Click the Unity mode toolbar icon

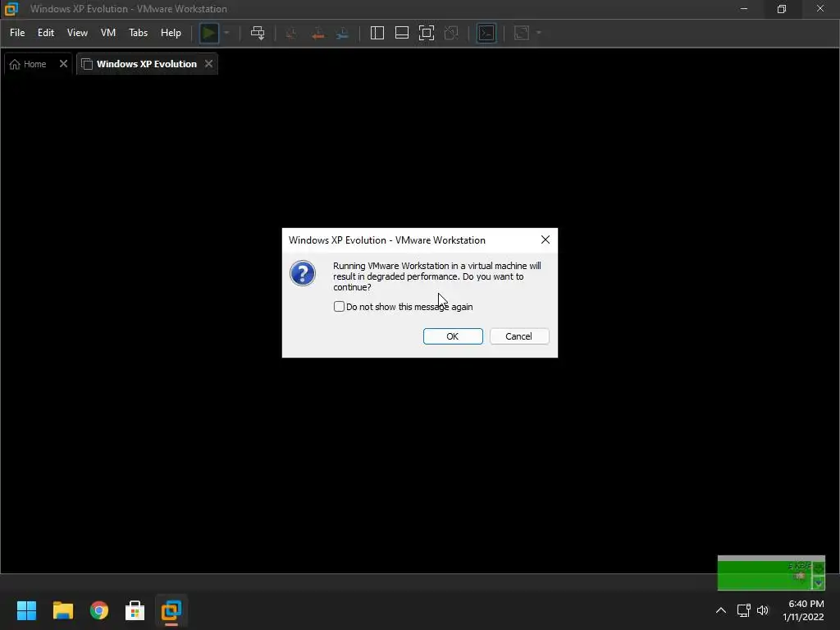tap(451, 33)
